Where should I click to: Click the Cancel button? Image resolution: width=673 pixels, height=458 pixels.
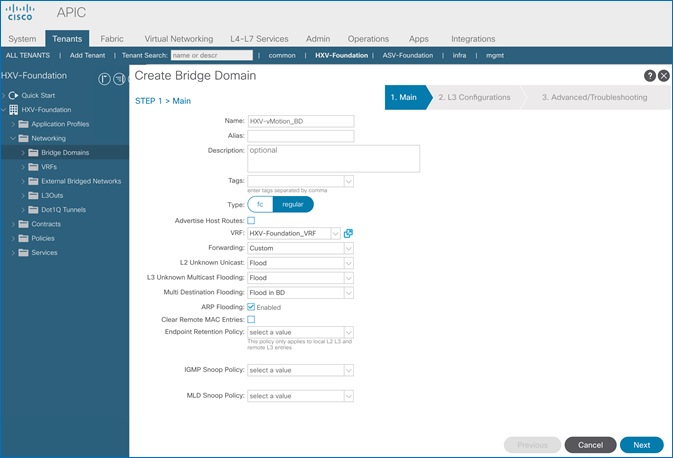pyautogui.click(x=590, y=445)
